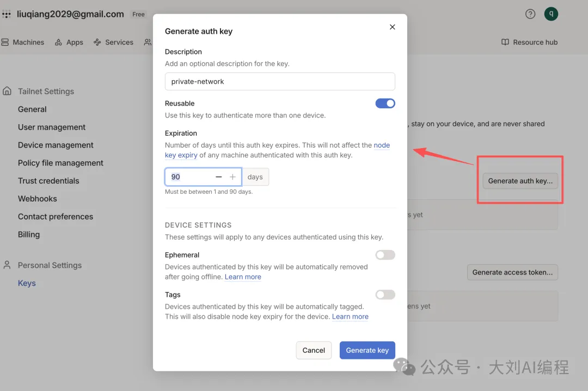This screenshot has width=588, height=391.
Task: Open the Resource hub book icon
Action: [505, 42]
